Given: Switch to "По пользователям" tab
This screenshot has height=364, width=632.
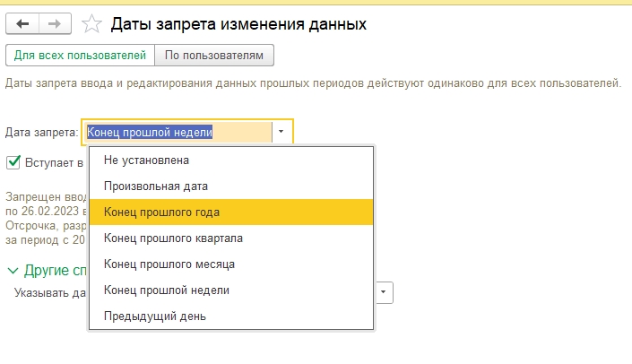Looking at the screenshot, I should (213, 56).
